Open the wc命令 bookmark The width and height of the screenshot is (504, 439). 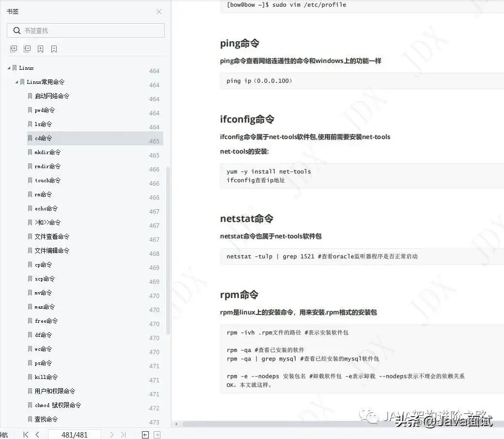(43, 349)
